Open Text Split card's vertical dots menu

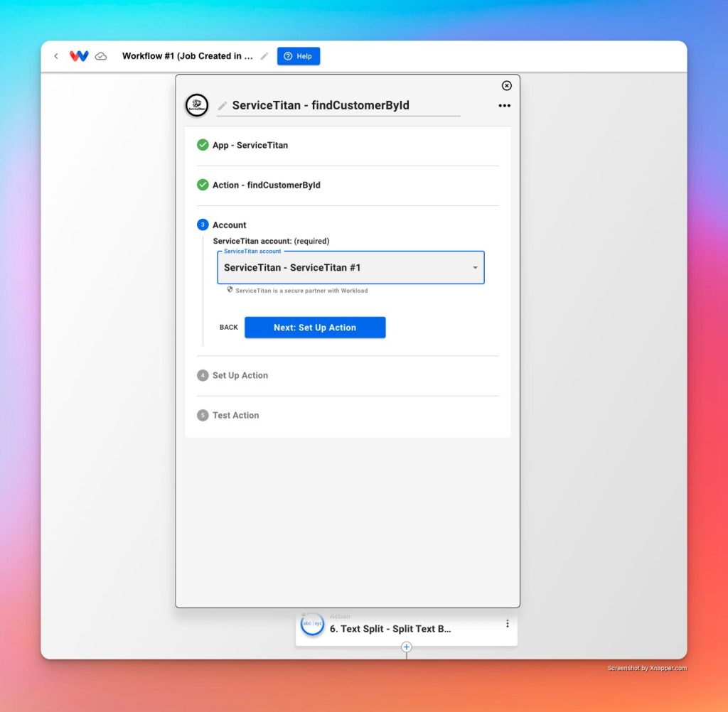507,623
